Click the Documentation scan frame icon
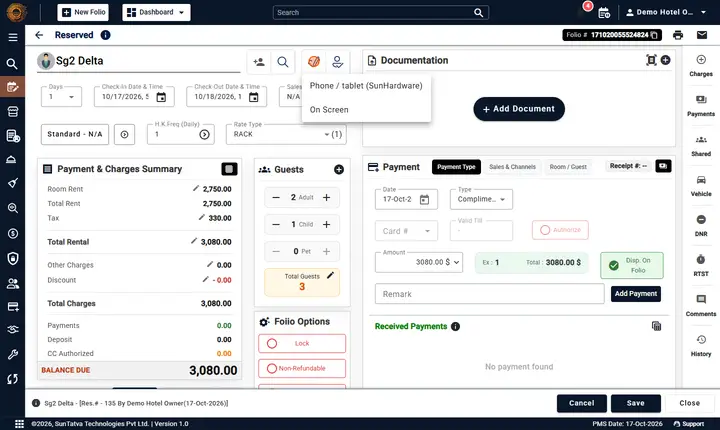This screenshot has width=720, height=430. click(x=651, y=60)
